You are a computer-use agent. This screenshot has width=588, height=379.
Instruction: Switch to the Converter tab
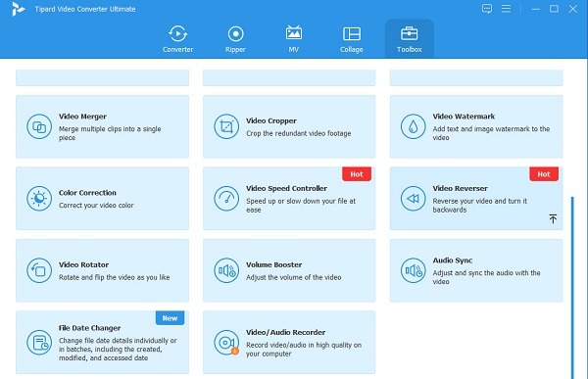pos(177,39)
